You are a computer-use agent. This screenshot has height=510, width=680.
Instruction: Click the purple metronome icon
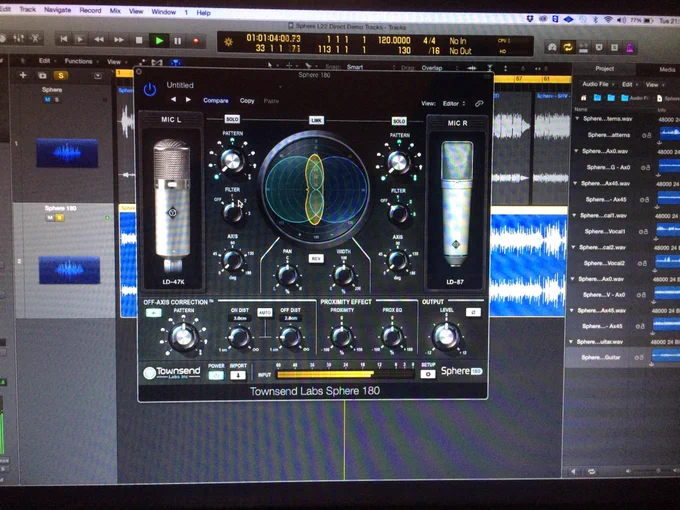pos(630,48)
